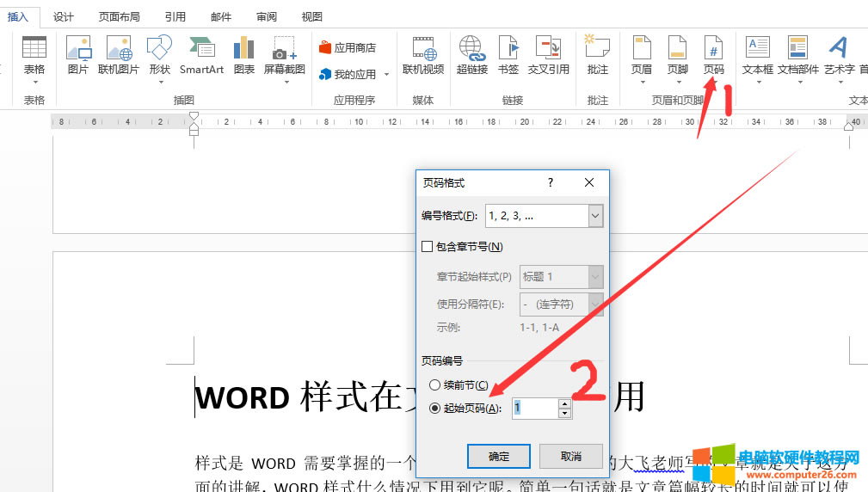The height and width of the screenshot is (492, 868).
Task: Open the 审阅 ribbon tab
Action: (267, 16)
